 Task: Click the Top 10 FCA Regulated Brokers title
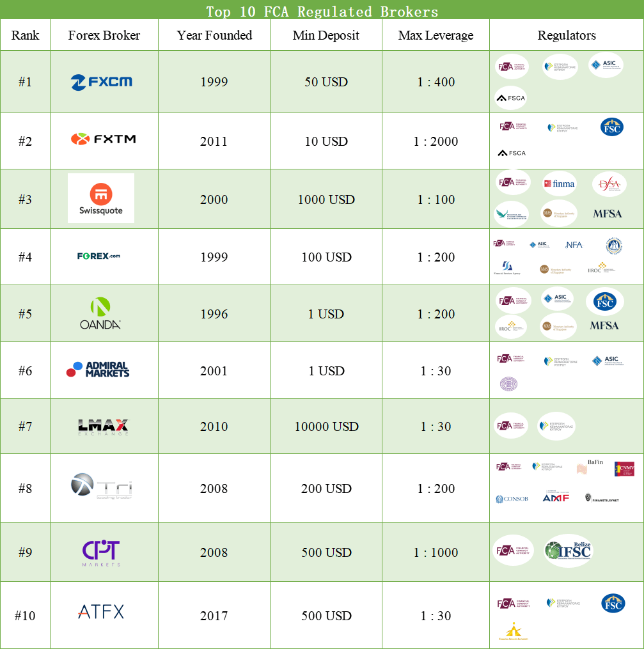(322, 11)
